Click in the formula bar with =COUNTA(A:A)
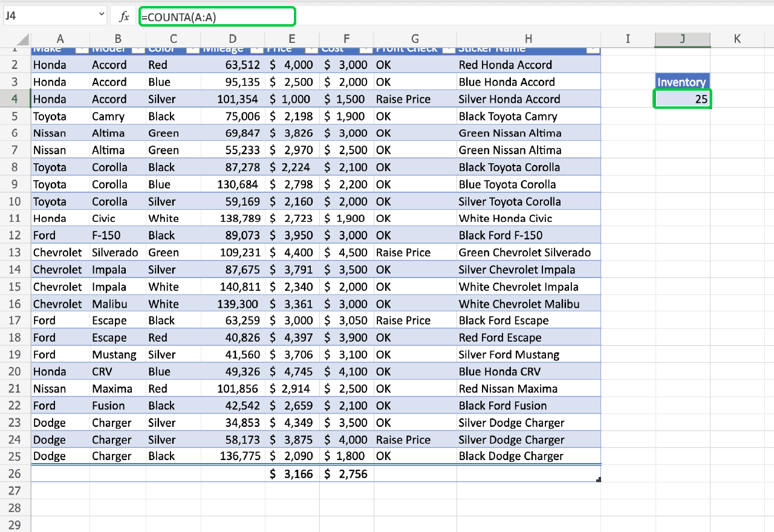 (217, 17)
